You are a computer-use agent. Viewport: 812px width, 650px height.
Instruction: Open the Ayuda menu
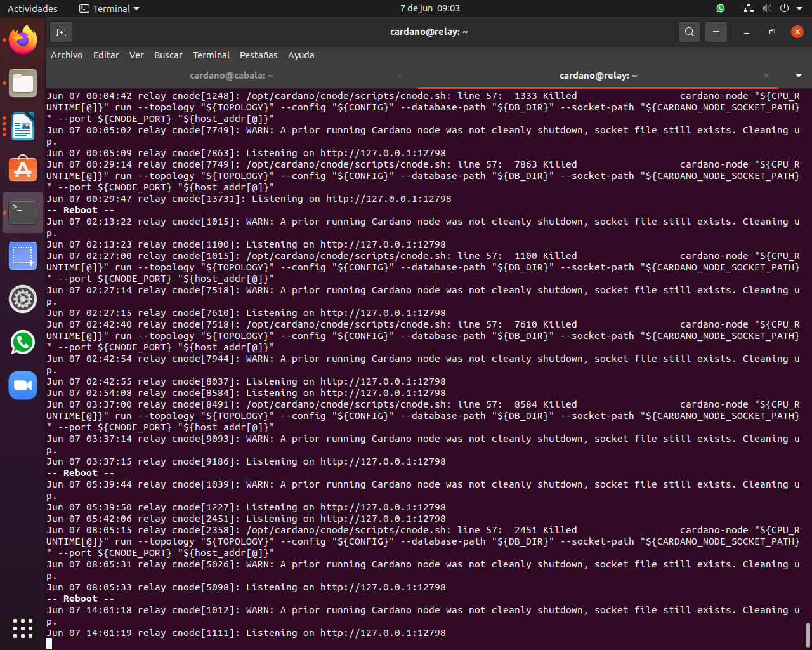click(x=301, y=55)
